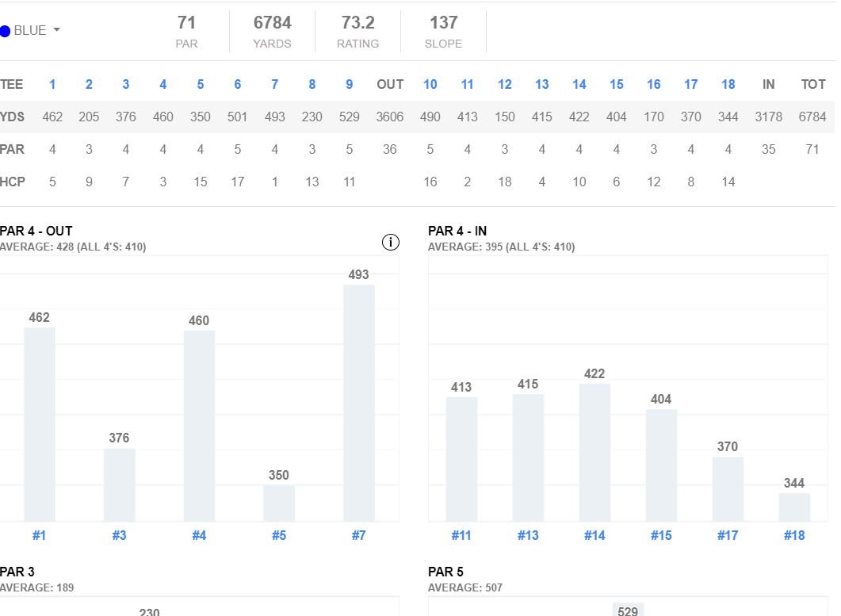Viewport: 841px width, 616px height.
Task: Open #11 link in Par 4 In chart
Action: pyautogui.click(x=461, y=536)
